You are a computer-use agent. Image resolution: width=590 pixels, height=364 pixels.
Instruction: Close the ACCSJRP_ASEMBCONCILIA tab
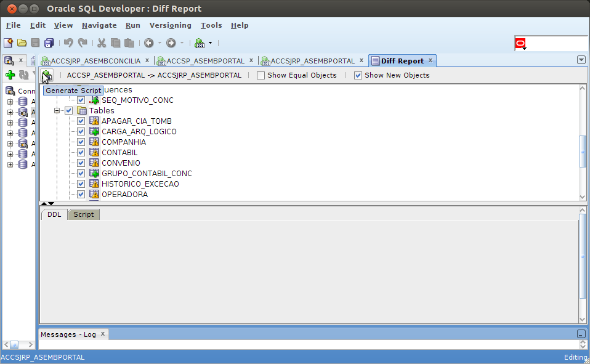[x=147, y=60]
